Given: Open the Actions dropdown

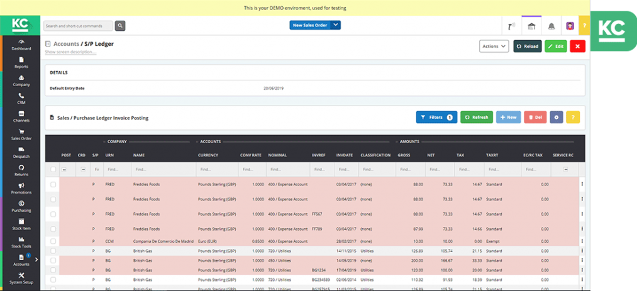Looking at the screenshot, I should pos(494,47).
